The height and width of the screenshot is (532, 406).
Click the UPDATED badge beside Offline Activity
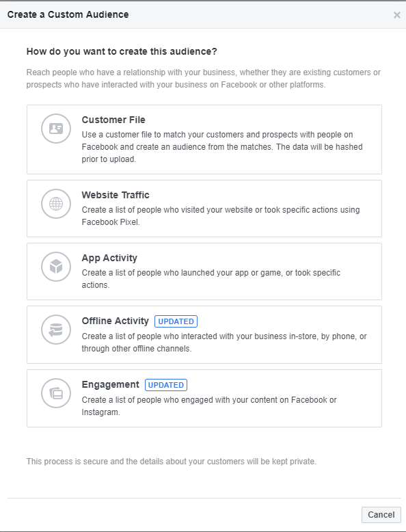coord(176,321)
